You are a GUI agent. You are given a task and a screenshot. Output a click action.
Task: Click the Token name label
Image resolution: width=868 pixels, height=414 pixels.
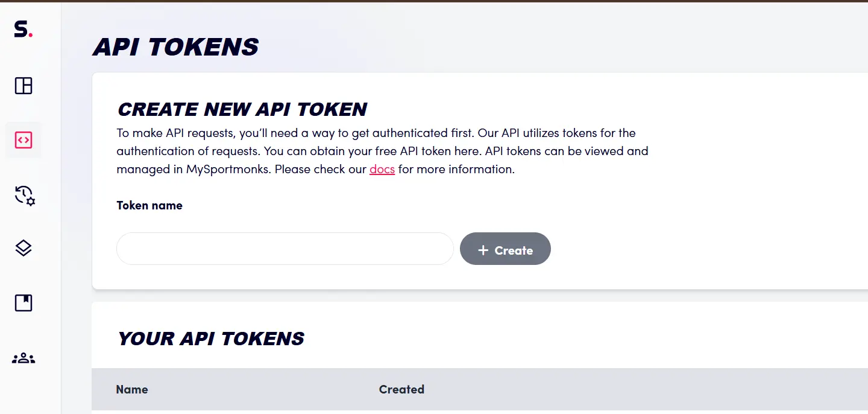149,205
